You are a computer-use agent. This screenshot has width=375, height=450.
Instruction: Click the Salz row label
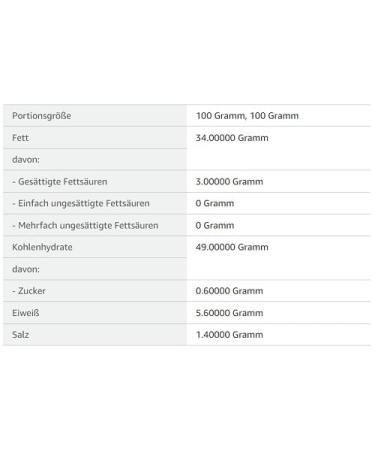point(20,334)
